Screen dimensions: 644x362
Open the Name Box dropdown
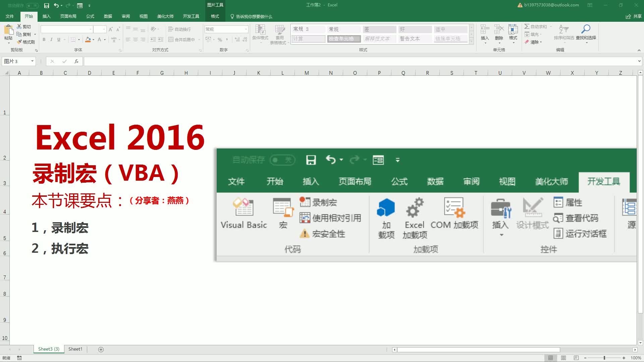(32, 61)
